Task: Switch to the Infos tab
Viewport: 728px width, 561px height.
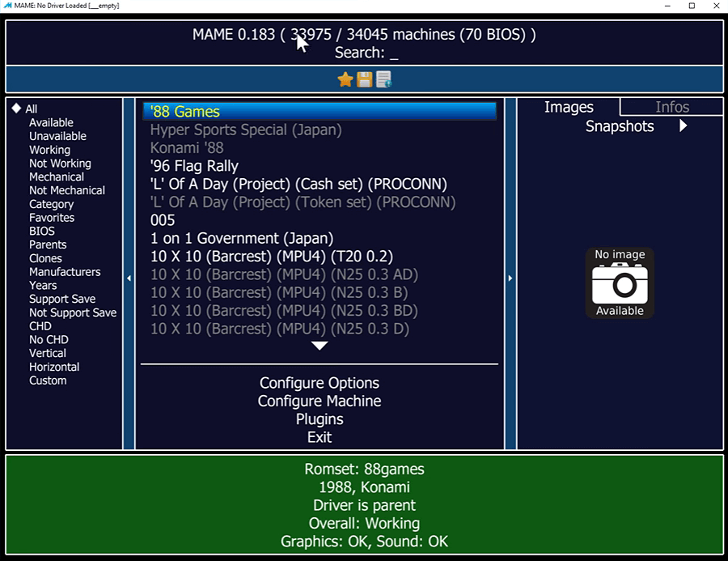Action: point(672,108)
